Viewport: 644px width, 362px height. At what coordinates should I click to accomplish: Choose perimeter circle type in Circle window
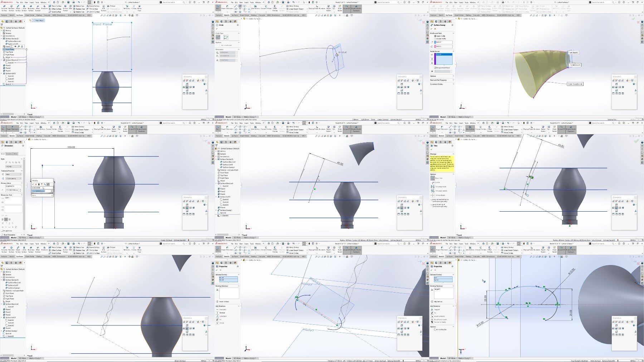226,37
